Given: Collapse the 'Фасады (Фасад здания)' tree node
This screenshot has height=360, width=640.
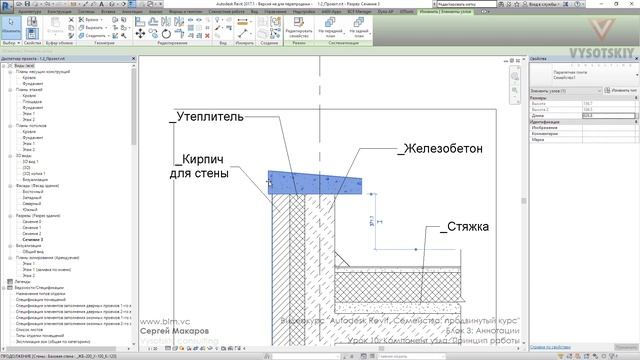Looking at the screenshot, I should pyautogui.click(x=10, y=186).
